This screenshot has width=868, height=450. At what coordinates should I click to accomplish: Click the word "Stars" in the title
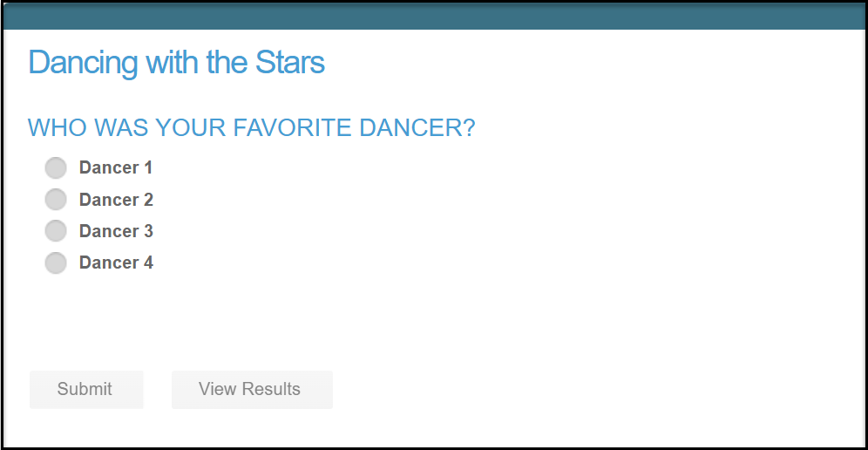[290, 62]
